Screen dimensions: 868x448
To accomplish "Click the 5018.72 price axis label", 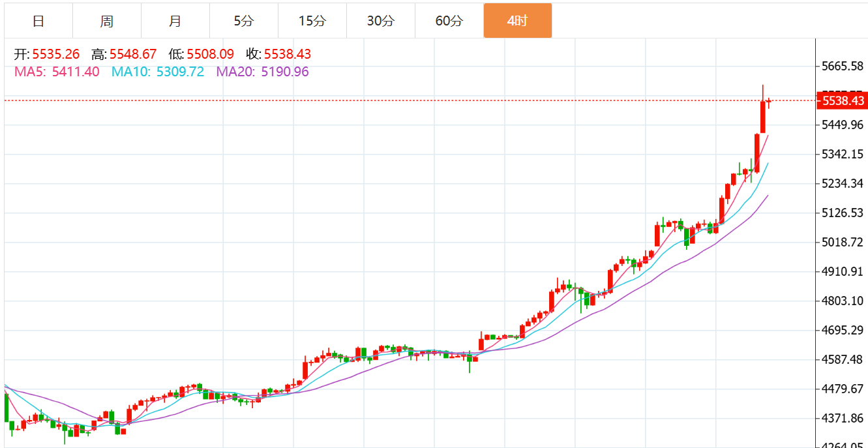I will 844,242.
